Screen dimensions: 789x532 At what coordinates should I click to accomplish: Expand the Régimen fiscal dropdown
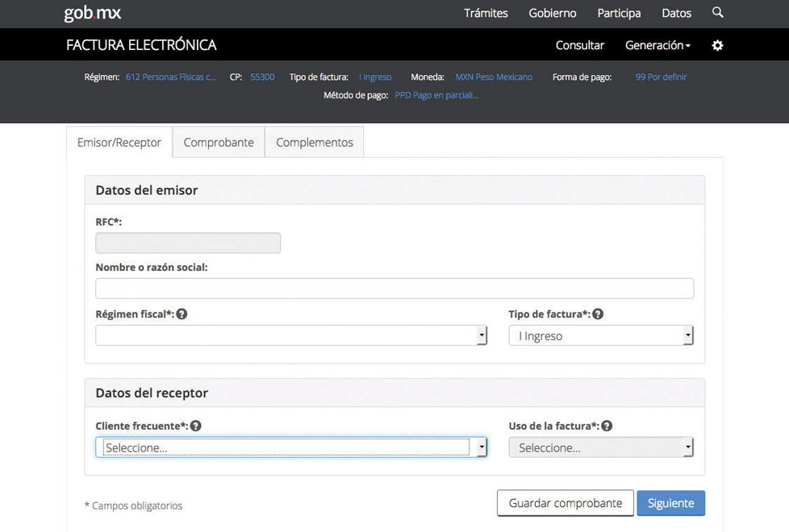click(x=291, y=335)
